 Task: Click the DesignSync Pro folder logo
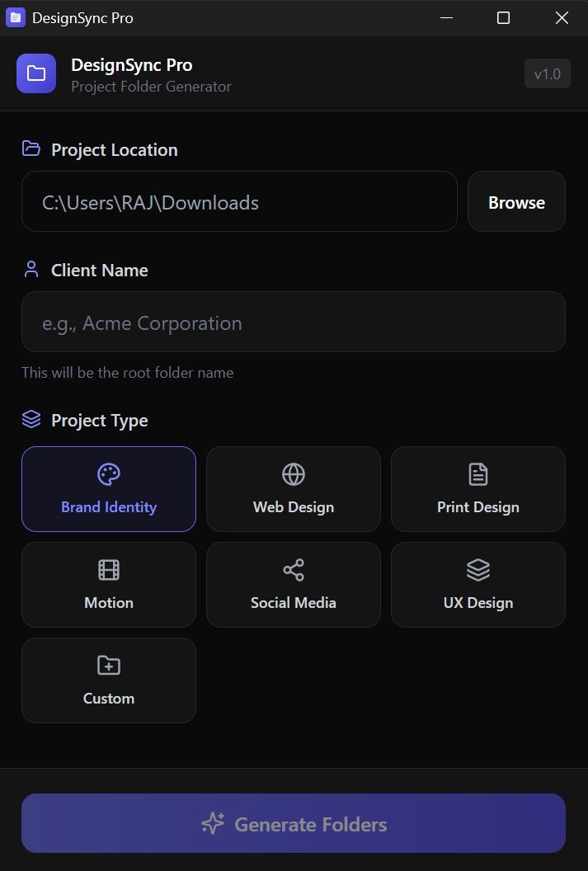click(36, 73)
